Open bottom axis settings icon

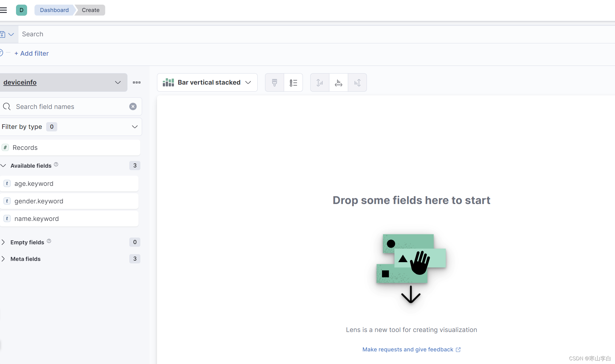[338, 82]
